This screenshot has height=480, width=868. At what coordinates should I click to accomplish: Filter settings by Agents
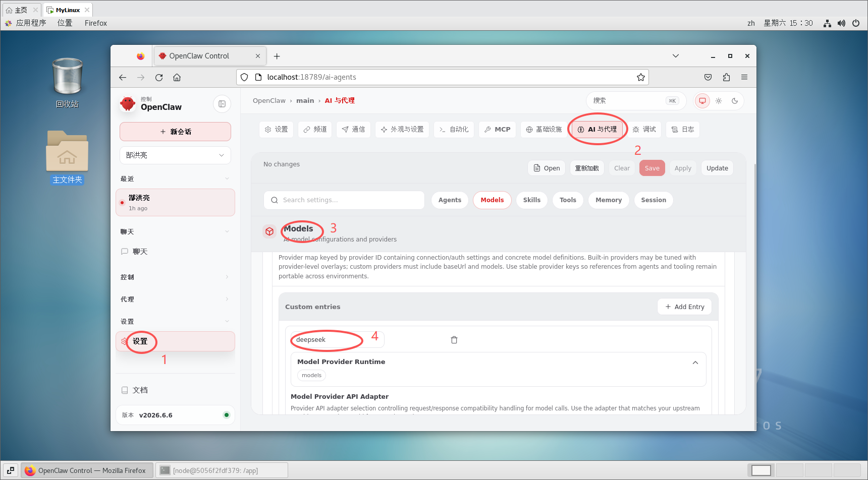[x=450, y=200]
